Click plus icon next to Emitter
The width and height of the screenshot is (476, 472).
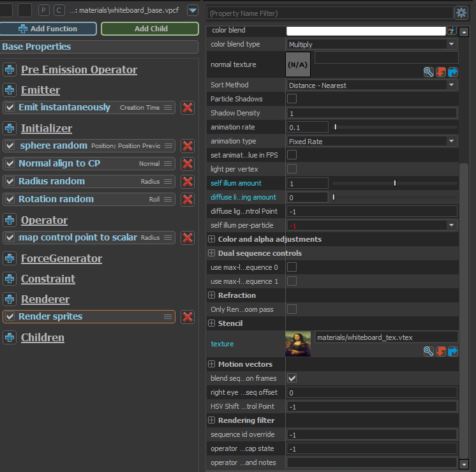pos(10,90)
